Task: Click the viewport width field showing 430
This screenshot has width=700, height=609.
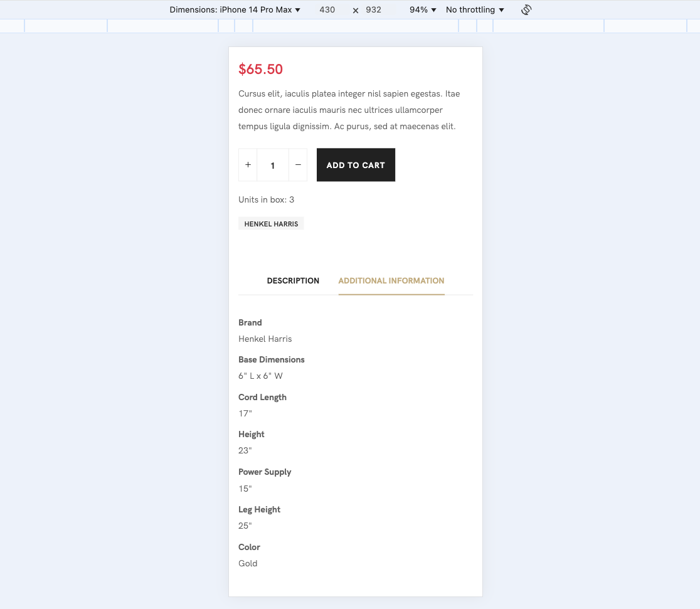Action: click(327, 10)
